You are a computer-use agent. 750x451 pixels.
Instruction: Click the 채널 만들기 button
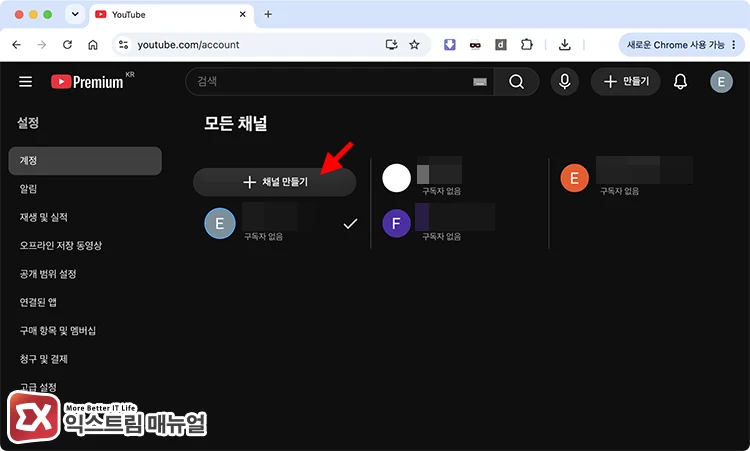click(275, 182)
